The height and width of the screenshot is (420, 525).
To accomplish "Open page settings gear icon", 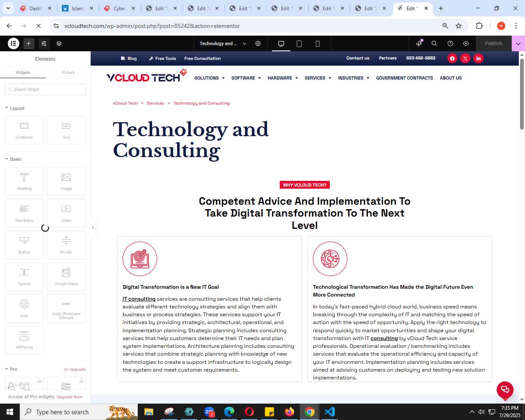I will click(x=258, y=43).
